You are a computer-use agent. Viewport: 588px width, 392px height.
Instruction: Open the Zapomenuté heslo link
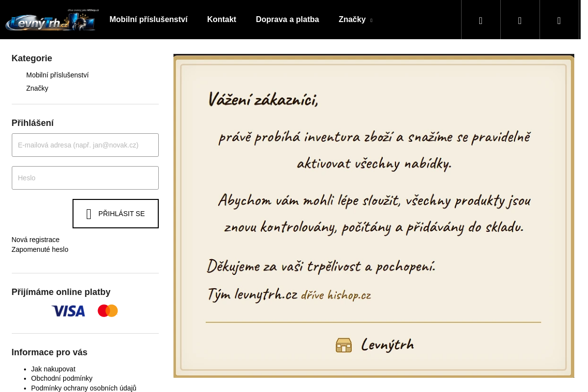coord(40,249)
